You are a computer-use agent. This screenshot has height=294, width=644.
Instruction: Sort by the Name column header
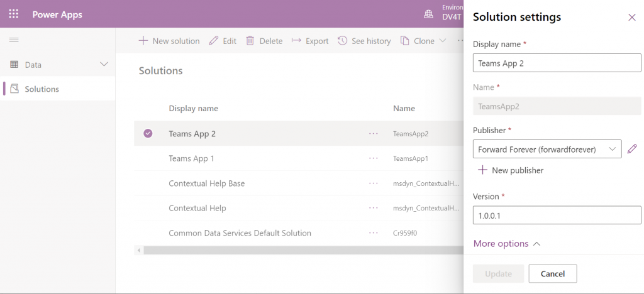click(404, 108)
